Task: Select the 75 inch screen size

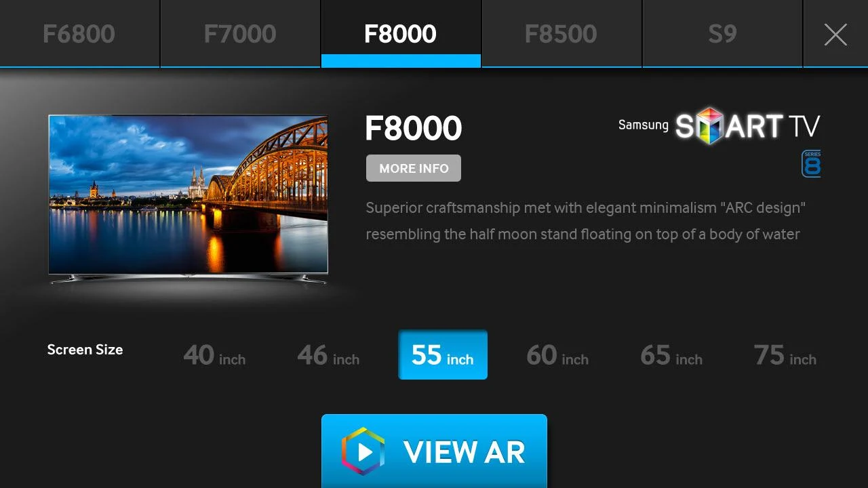Action: click(785, 355)
